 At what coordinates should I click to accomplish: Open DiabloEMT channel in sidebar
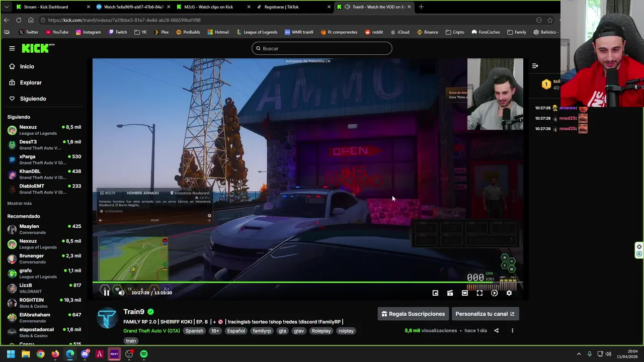(44, 189)
